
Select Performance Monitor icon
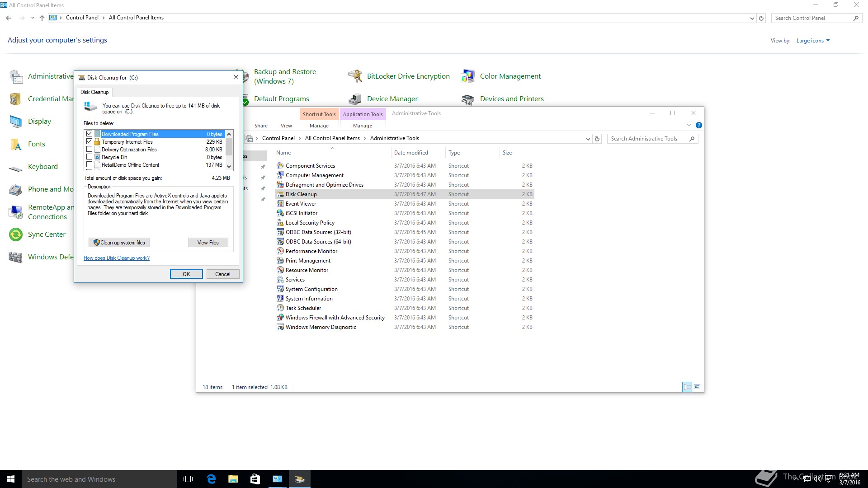(x=280, y=251)
